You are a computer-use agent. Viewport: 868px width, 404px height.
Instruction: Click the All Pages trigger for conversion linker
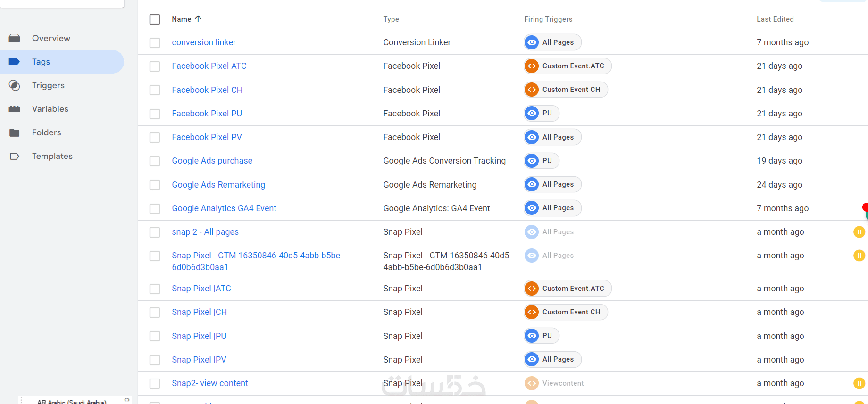[552, 42]
